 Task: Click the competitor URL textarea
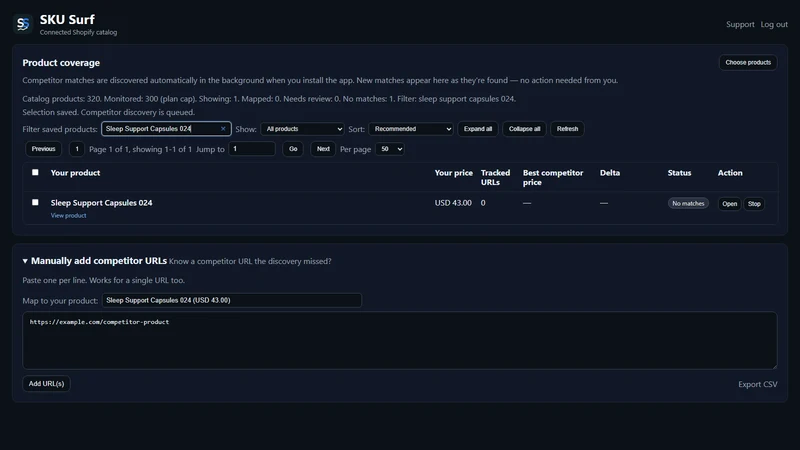(x=399, y=340)
